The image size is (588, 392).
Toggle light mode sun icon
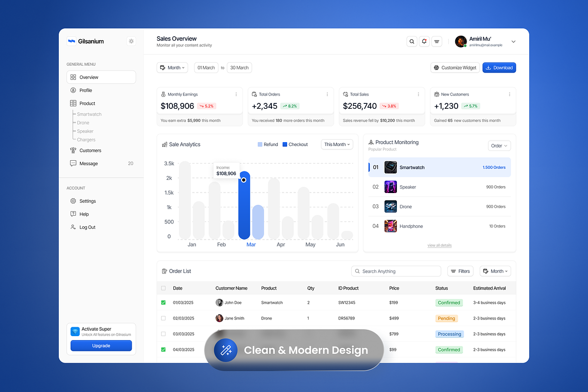(x=131, y=41)
